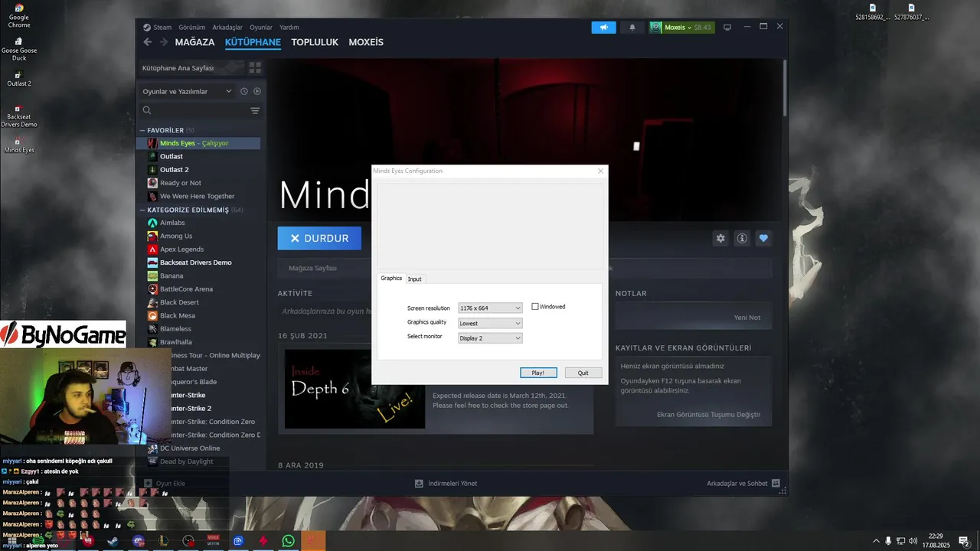Click Ekran Görüntüsü Tuşunu Değiştir
This screenshot has width=980, height=551.
tap(709, 415)
